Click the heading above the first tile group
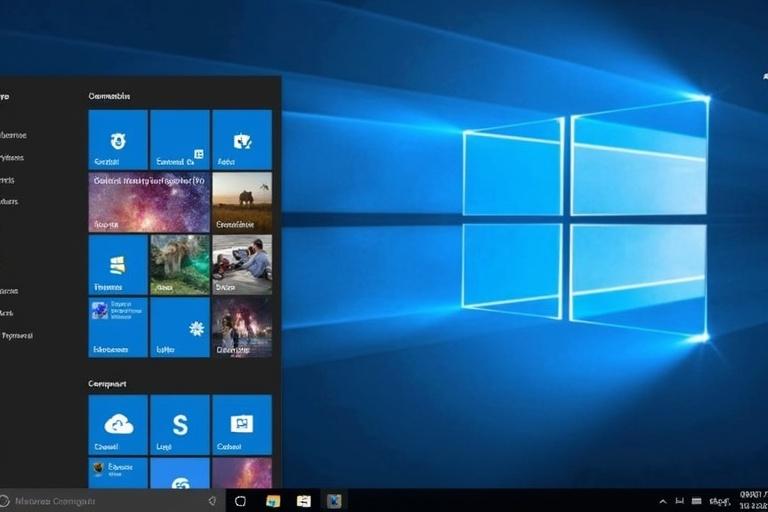The width and height of the screenshot is (768, 512). 109,96
